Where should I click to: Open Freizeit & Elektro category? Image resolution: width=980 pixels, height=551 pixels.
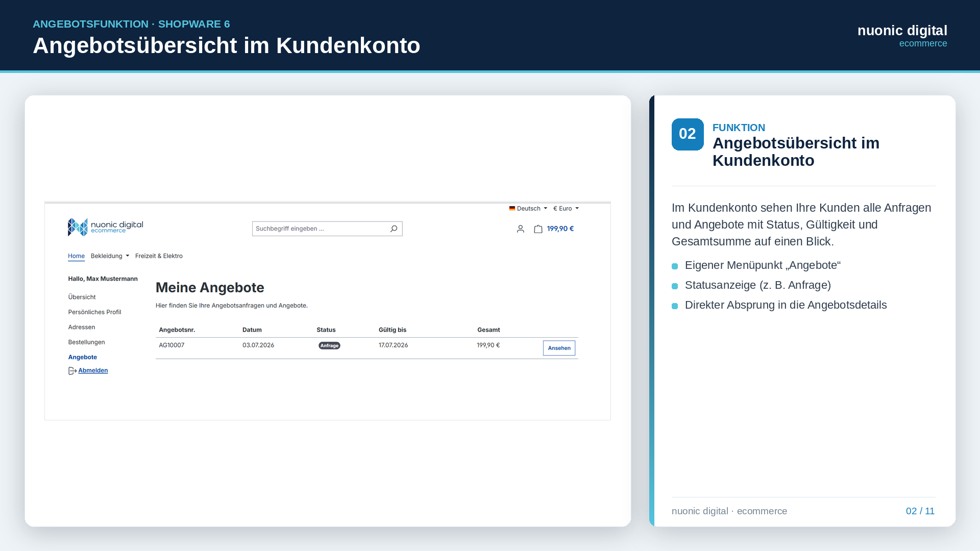click(x=159, y=256)
